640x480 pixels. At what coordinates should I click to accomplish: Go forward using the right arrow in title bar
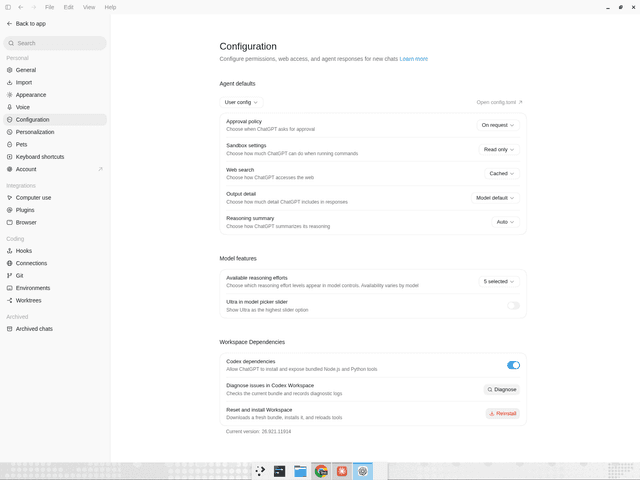click(x=34, y=7)
